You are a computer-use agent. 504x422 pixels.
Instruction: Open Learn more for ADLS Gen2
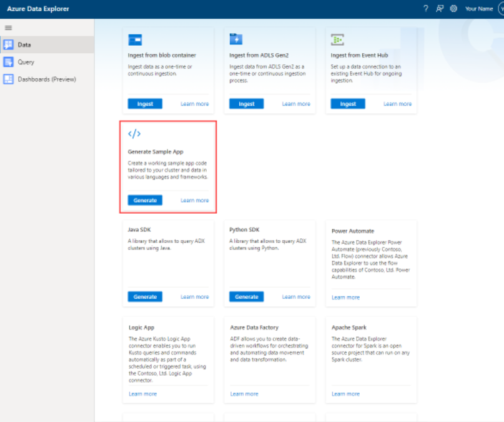click(296, 104)
